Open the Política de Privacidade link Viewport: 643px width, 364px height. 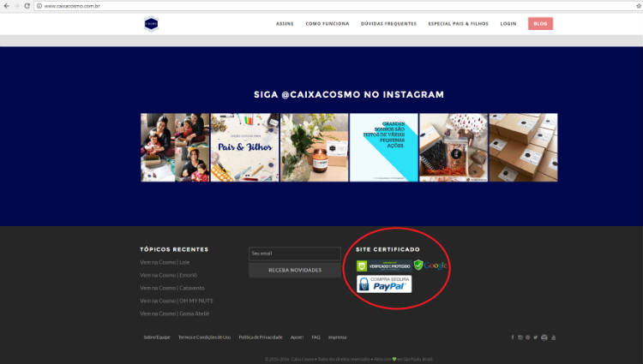(261, 337)
